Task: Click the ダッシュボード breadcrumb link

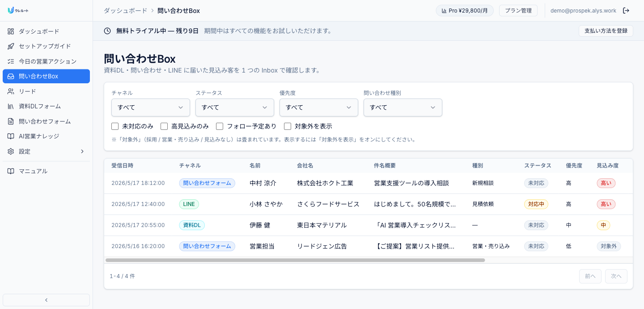Action: click(125, 10)
